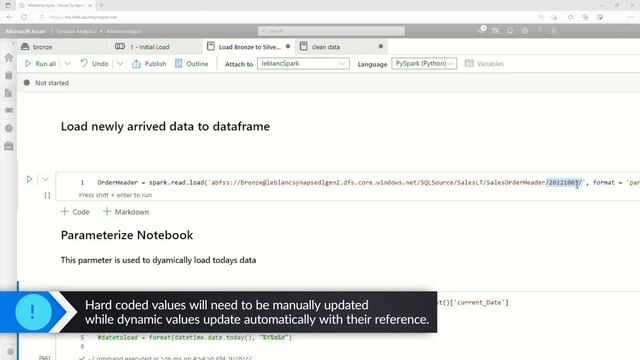640x360 pixels.
Task: Click the 'Press shift + enter to run' hint
Action: [115, 195]
